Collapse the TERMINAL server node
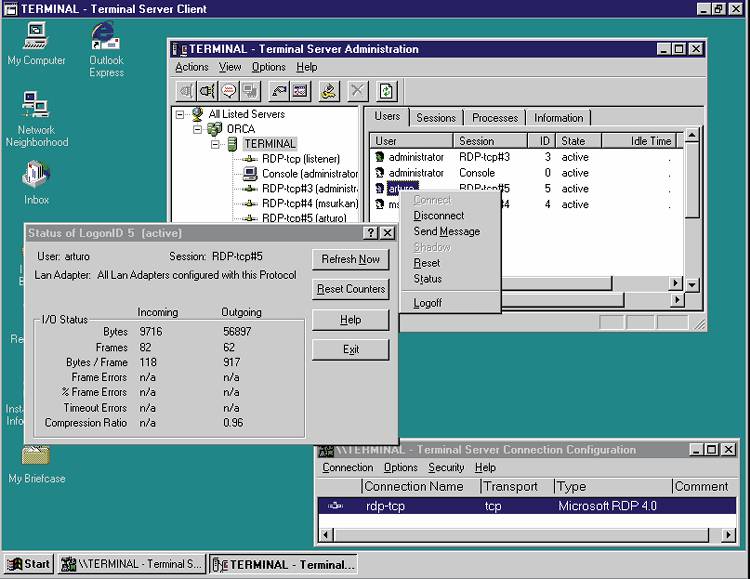 (x=214, y=144)
